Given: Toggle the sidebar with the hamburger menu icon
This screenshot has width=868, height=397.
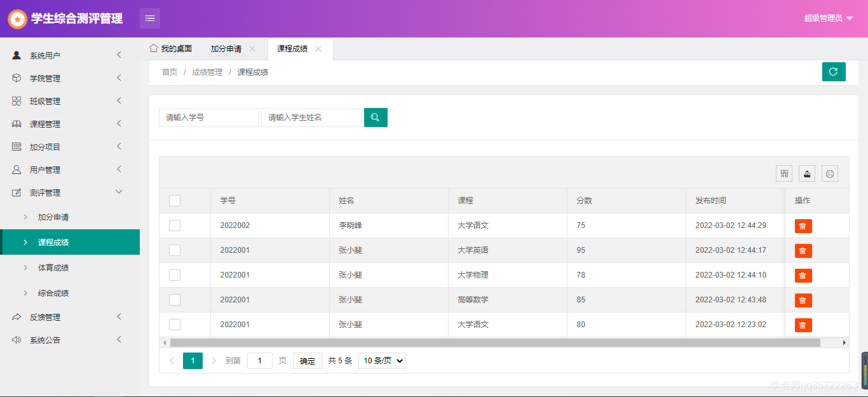Looking at the screenshot, I should tap(150, 18).
